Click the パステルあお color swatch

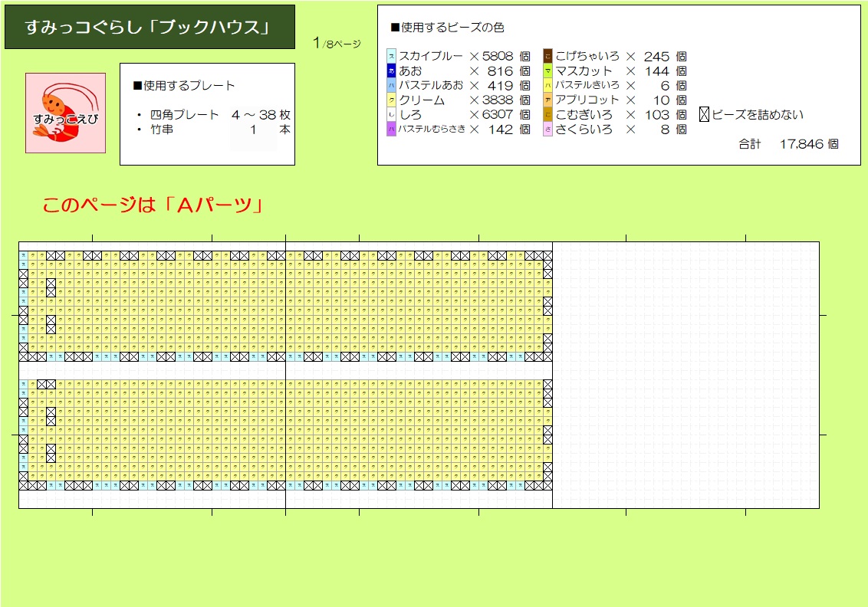click(391, 85)
